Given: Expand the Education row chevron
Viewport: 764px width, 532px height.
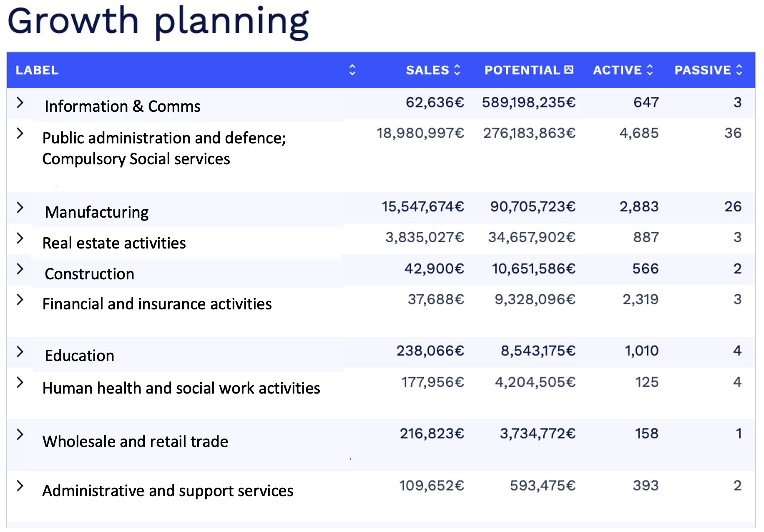Looking at the screenshot, I should (x=20, y=351).
